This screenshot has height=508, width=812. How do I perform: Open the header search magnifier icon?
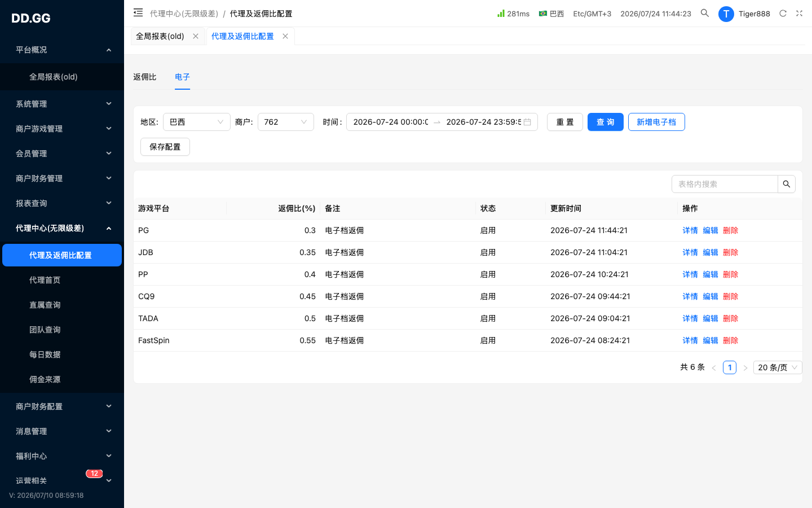point(705,13)
